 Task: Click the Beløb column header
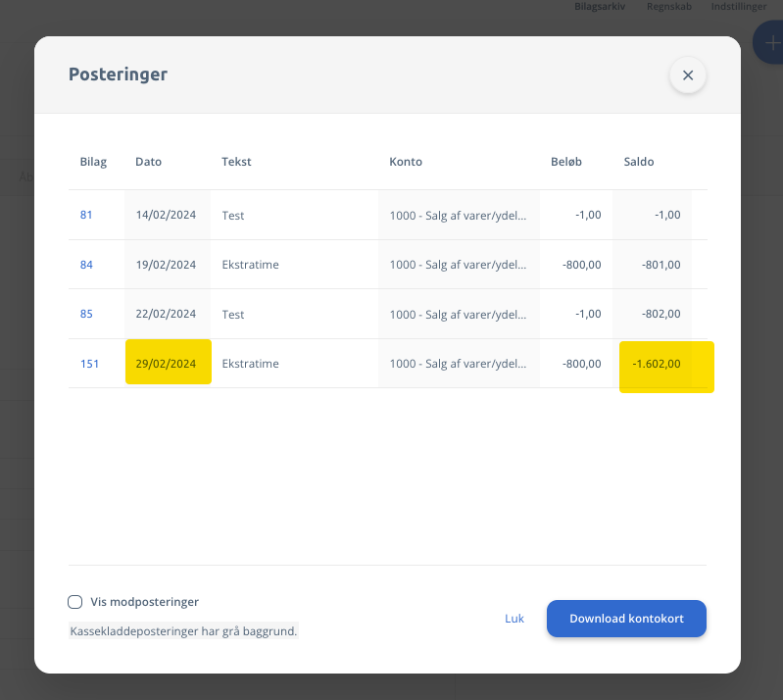pos(566,162)
